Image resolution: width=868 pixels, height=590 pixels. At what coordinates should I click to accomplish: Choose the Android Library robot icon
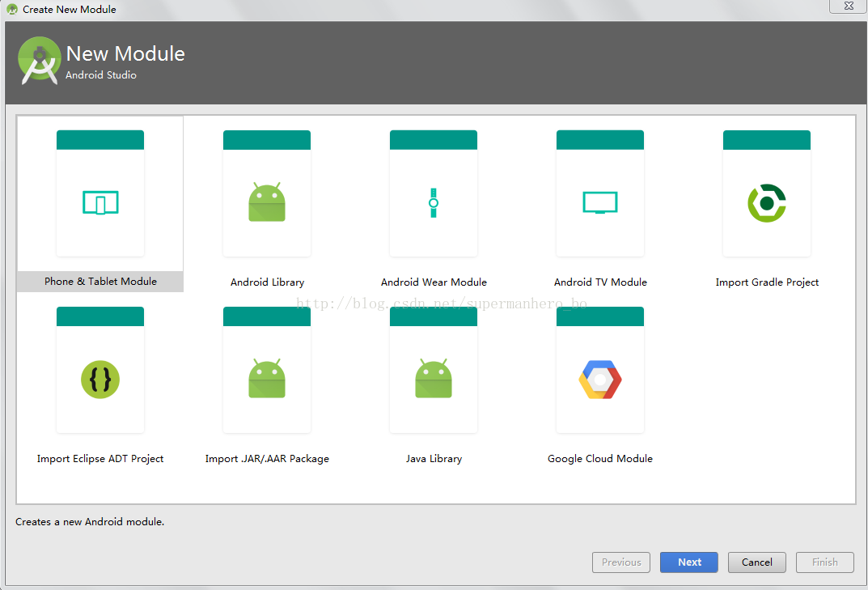pyautogui.click(x=267, y=202)
